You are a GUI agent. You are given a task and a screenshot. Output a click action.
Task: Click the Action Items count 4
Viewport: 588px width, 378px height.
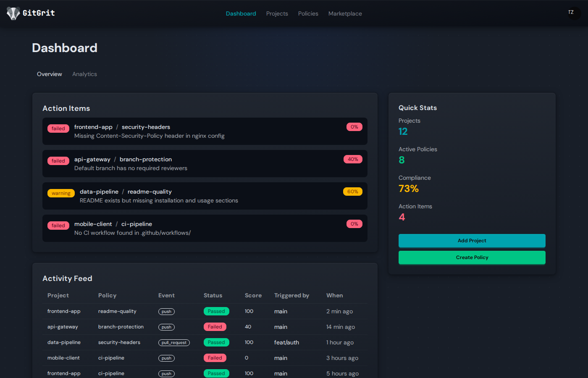coord(402,217)
